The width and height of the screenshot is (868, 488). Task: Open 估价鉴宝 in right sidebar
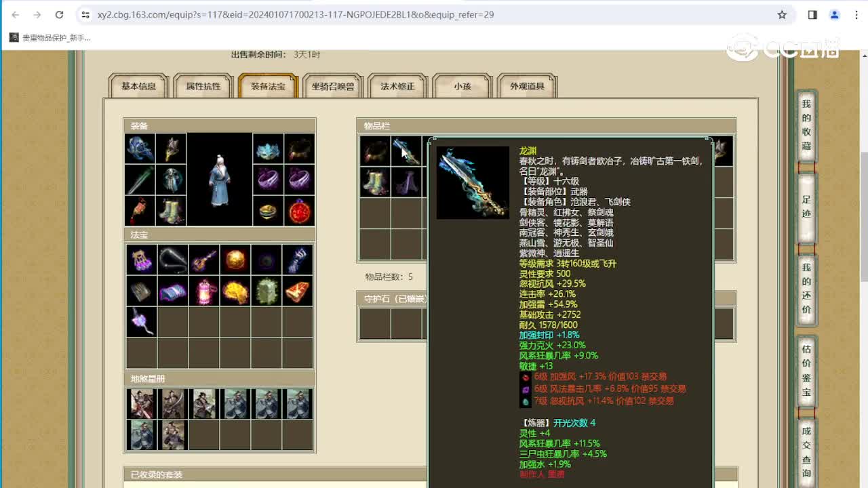pyautogui.click(x=806, y=371)
